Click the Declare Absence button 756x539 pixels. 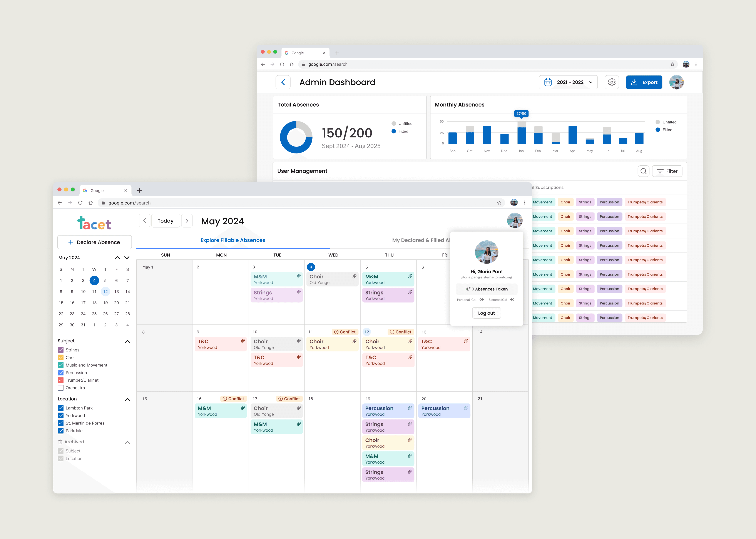point(94,242)
